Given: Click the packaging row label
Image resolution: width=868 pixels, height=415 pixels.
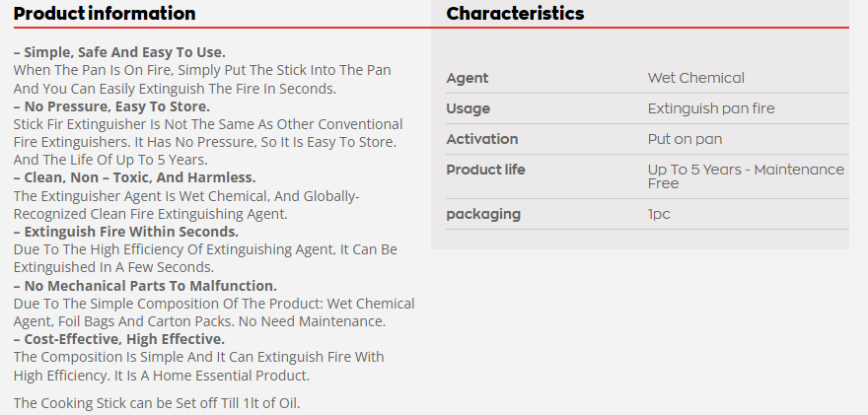Looking at the screenshot, I should (x=483, y=214).
